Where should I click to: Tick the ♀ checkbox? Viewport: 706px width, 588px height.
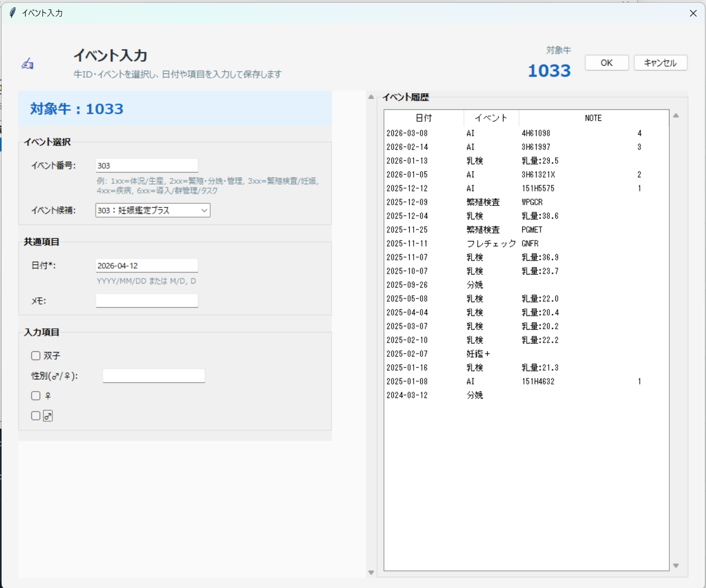tap(36, 395)
